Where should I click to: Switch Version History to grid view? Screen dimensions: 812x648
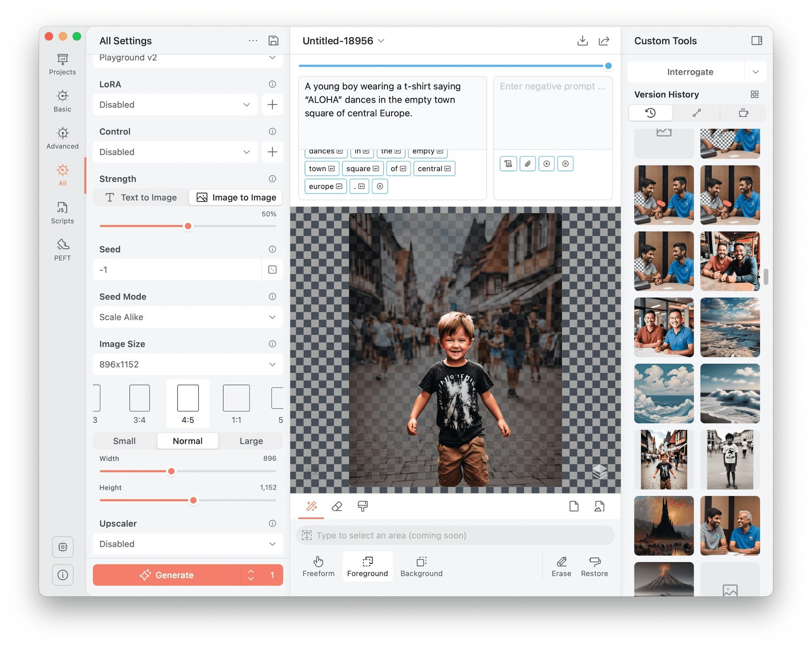(x=755, y=94)
